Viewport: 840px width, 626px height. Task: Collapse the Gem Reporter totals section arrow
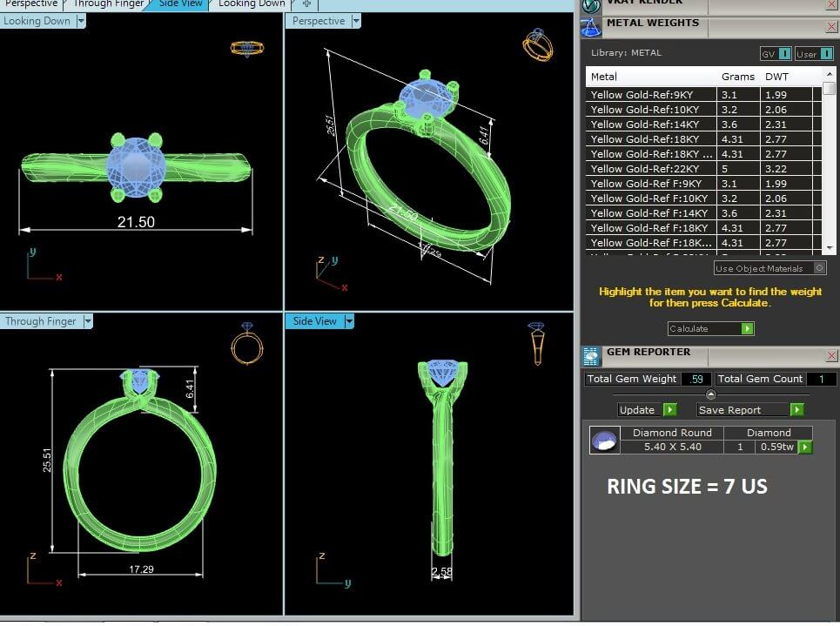tap(710, 394)
